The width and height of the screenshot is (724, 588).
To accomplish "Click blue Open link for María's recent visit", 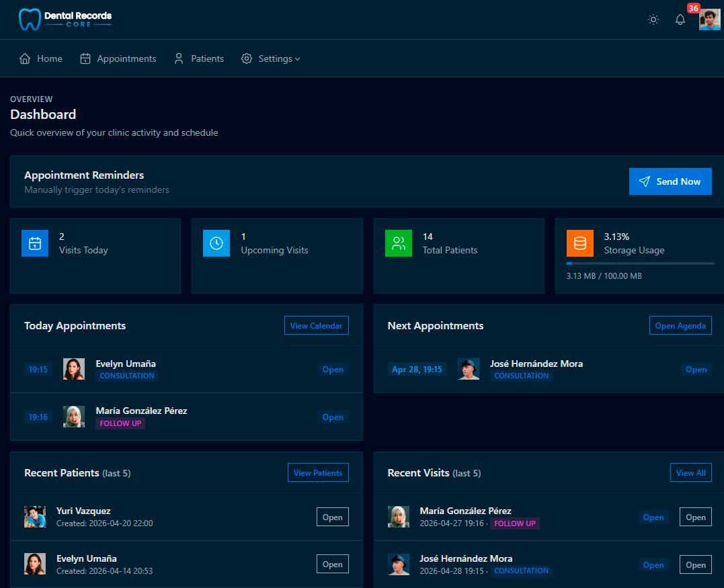I will coord(653,517).
